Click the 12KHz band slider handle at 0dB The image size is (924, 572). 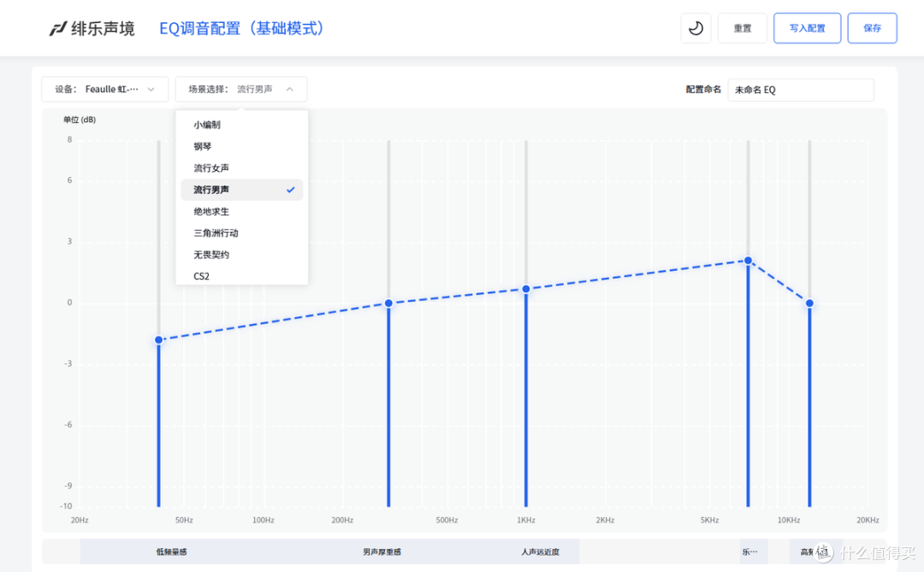coord(809,304)
